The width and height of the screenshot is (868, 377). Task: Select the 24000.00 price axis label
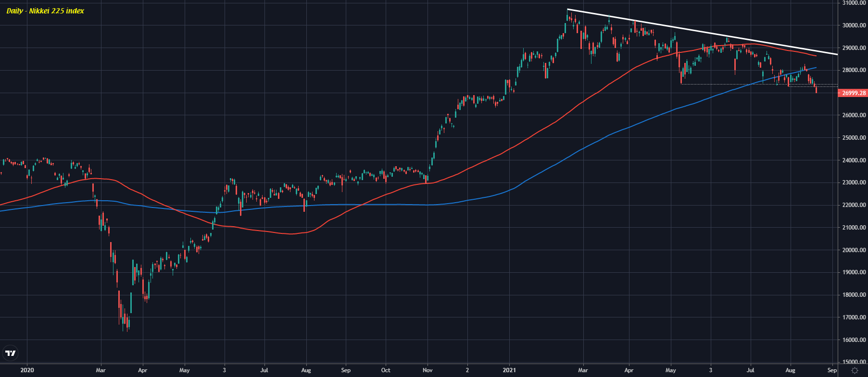pyautogui.click(x=855, y=160)
